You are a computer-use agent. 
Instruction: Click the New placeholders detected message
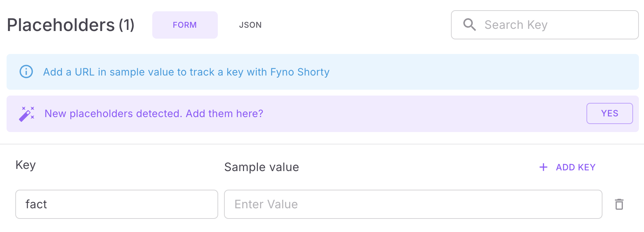click(154, 113)
